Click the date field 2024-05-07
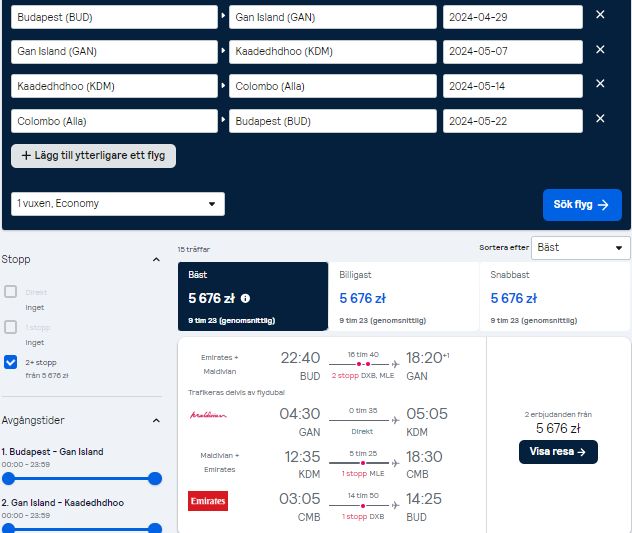This screenshot has width=632, height=533. (x=513, y=52)
